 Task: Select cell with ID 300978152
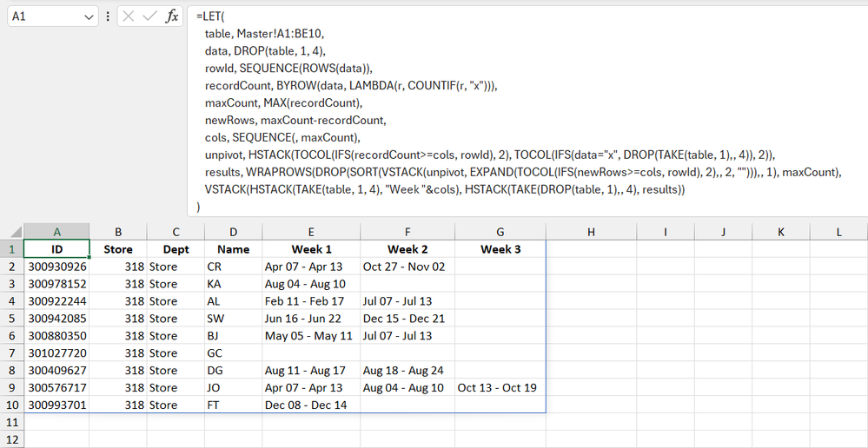(56, 284)
